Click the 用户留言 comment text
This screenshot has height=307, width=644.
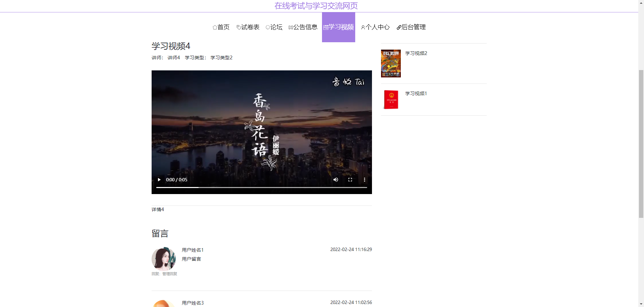click(191, 259)
